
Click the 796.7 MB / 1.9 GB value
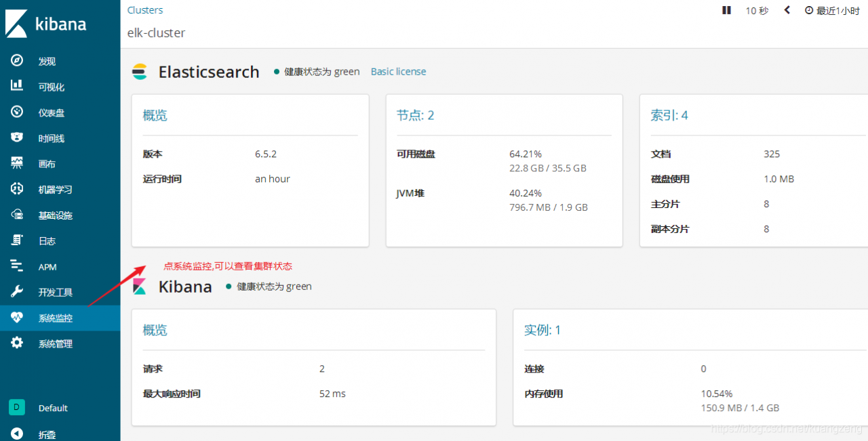click(x=549, y=207)
